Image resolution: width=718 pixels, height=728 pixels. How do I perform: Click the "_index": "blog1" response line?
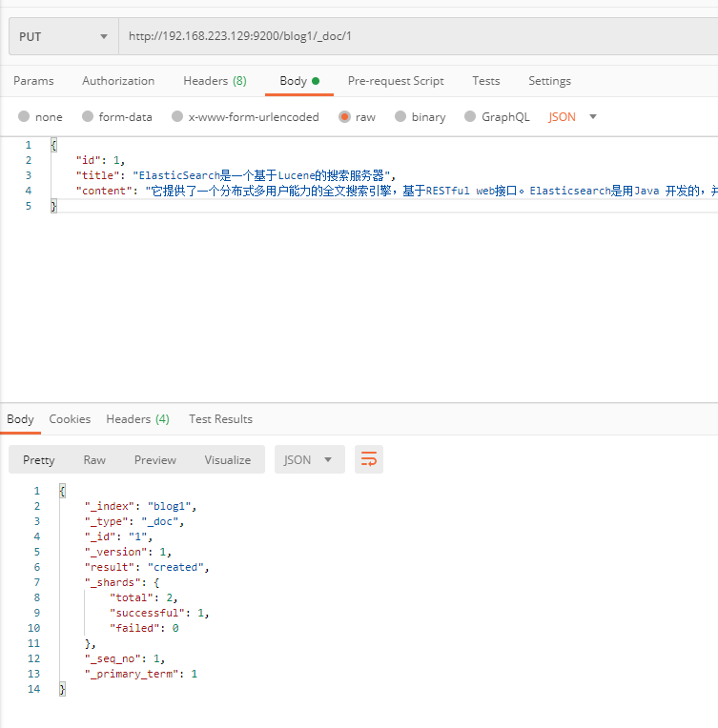coord(140,506)
